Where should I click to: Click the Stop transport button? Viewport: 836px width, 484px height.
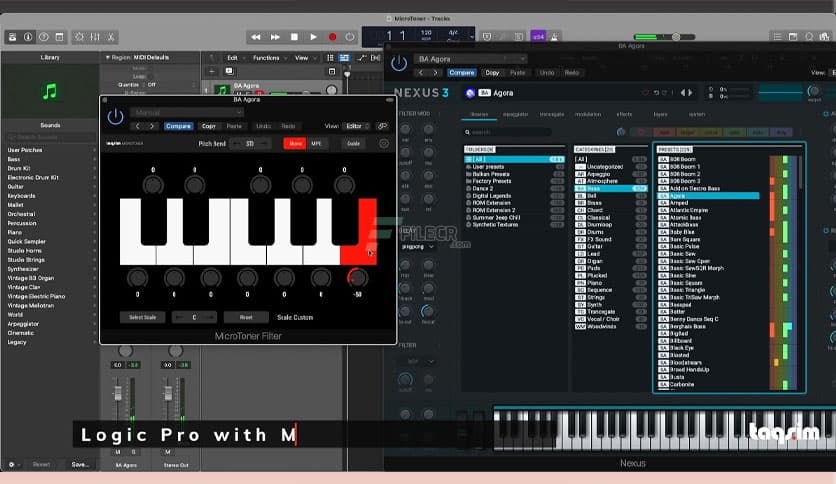[x=293, y=37]
